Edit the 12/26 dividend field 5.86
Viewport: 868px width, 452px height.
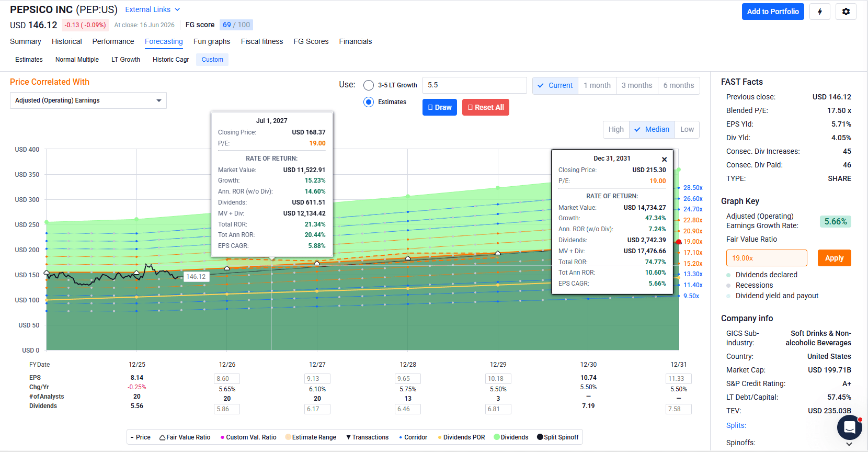pyautogui.click(x=227, y=409)
